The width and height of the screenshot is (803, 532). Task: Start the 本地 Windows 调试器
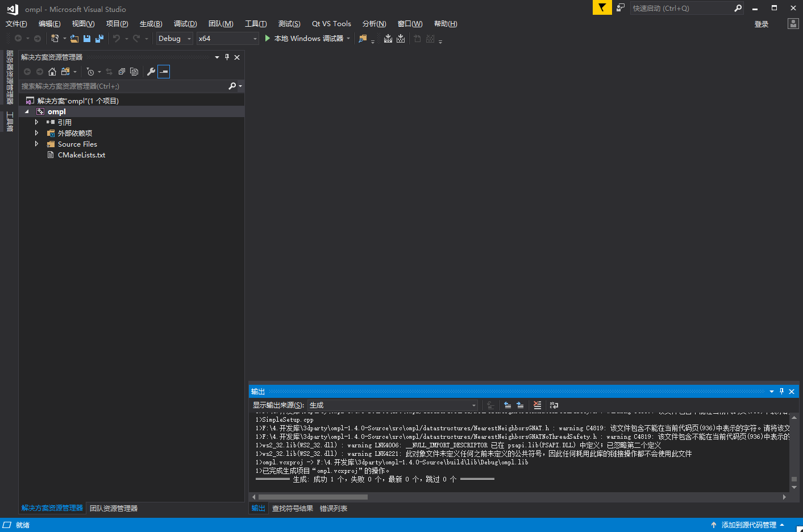coord(307,39)
